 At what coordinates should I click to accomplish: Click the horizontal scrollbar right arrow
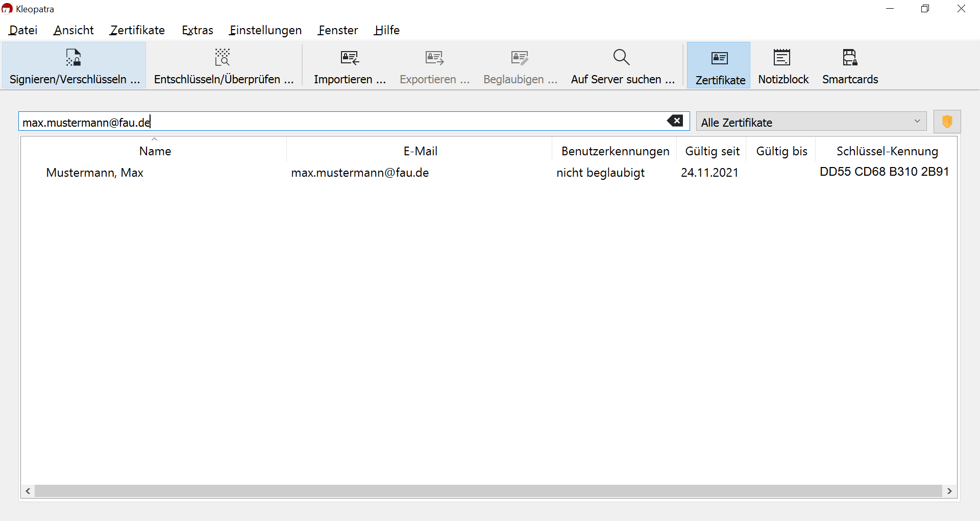[x=949, y=491]
